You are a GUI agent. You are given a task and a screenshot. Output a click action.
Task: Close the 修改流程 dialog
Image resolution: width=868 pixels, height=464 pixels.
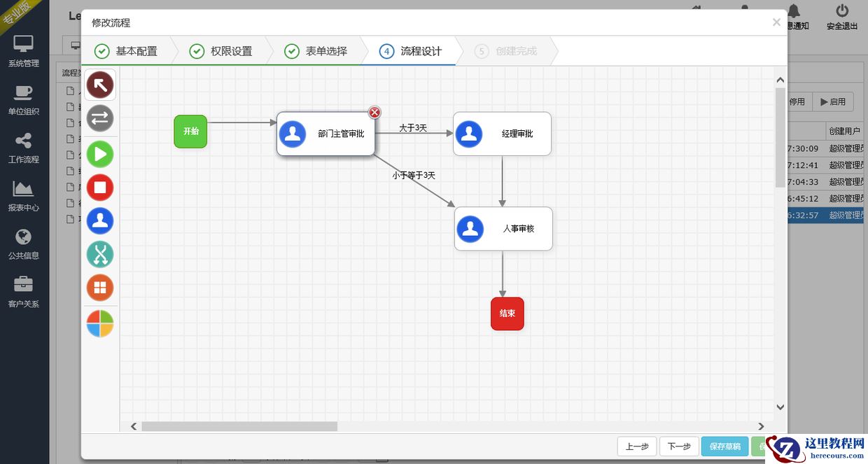tap(776, 22)
